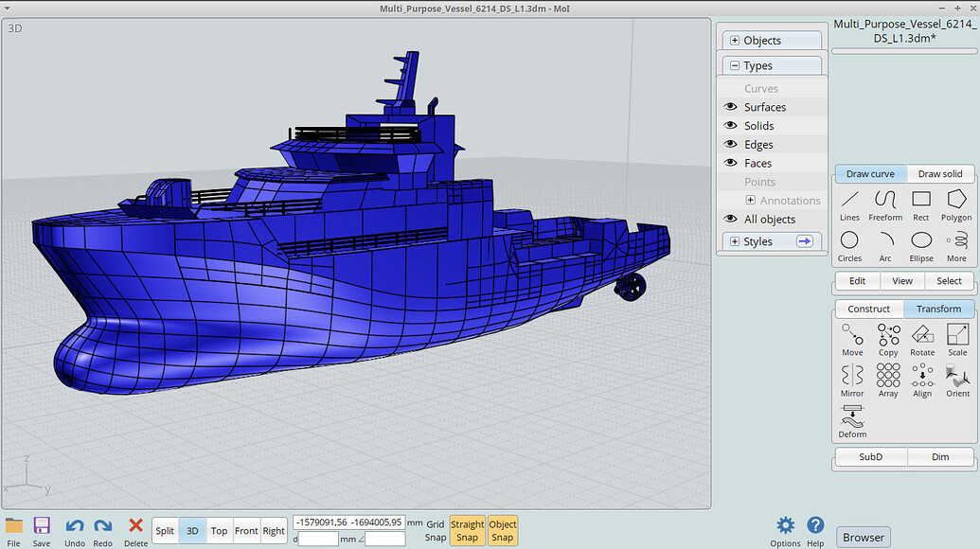Activate the Rotate transform tool
The height and width of the screenshot is (549, 980).
click(922, 341)
